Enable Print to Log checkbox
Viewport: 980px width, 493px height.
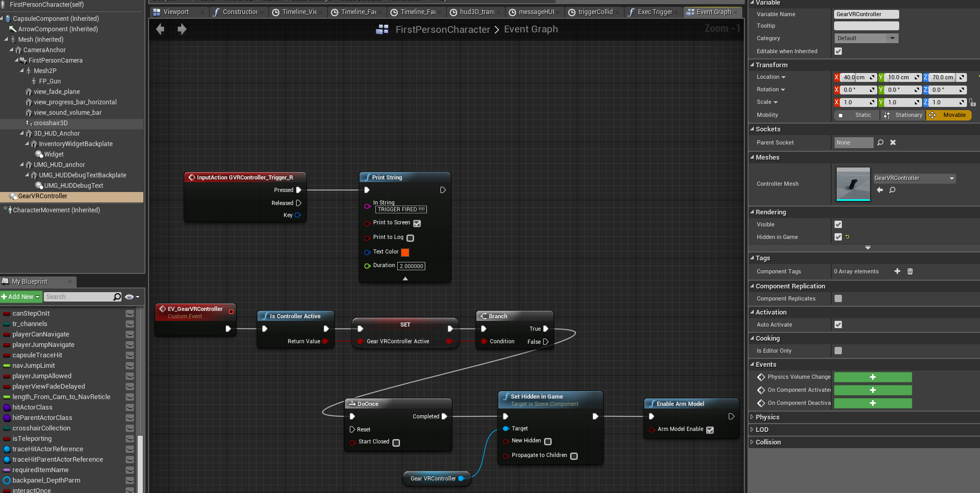click(x=410, y=238)
